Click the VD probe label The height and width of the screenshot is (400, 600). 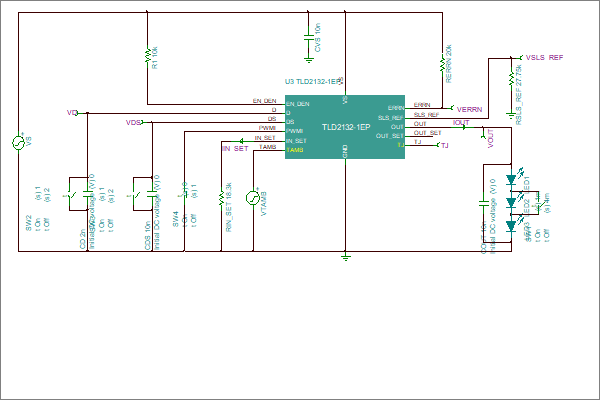tap(72, 113)
